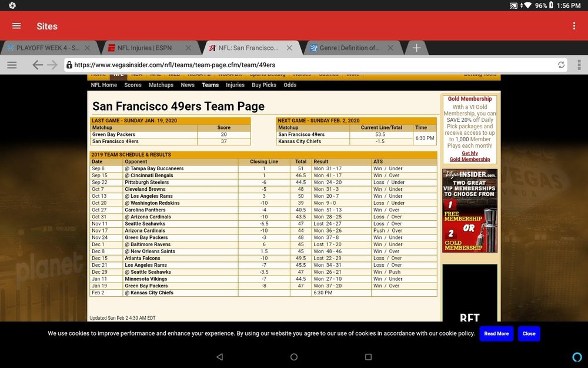Close the Genre Definition tab

pos(390,48)
